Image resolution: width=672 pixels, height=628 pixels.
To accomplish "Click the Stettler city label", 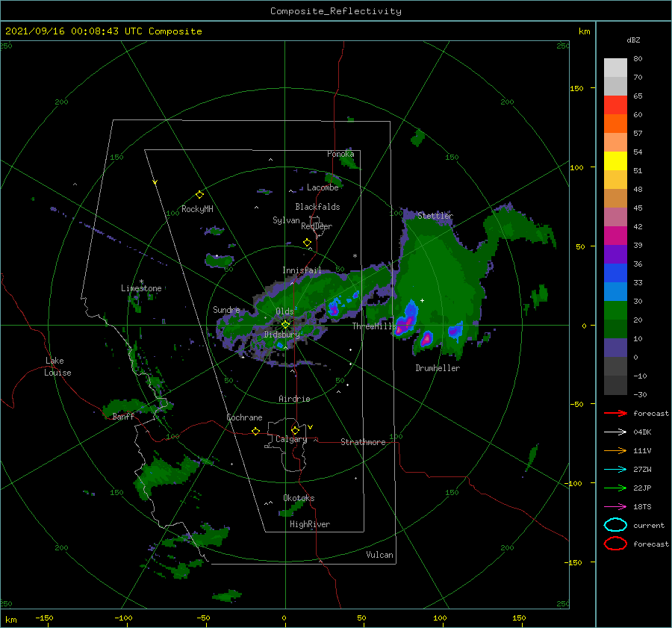I will [x=435, y=216].
